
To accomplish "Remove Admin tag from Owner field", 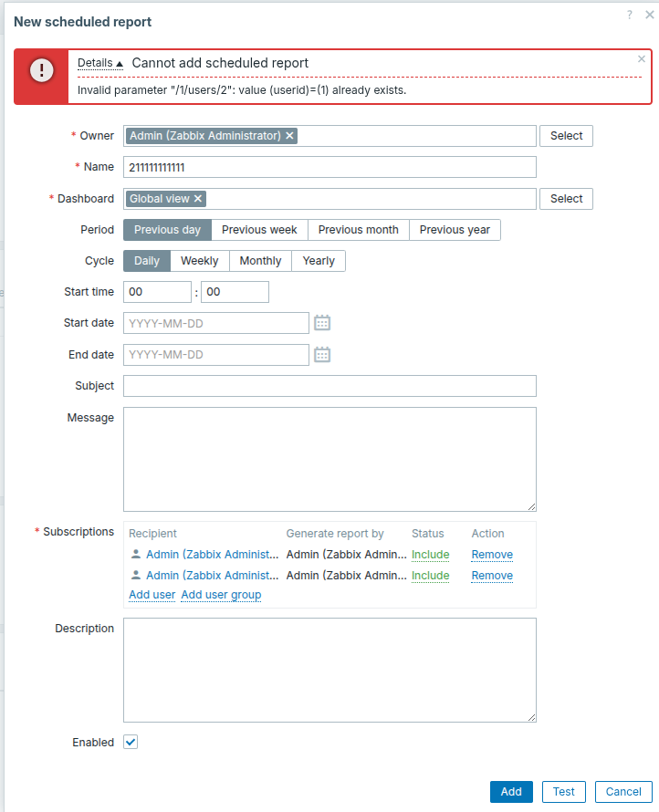I will [x=290, y=136].
